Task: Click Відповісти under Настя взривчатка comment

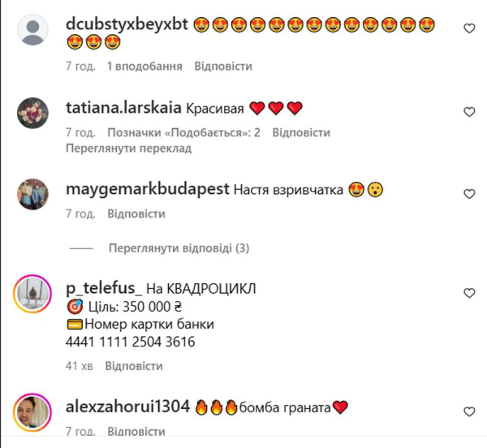Action: click(x=136, y=214)
